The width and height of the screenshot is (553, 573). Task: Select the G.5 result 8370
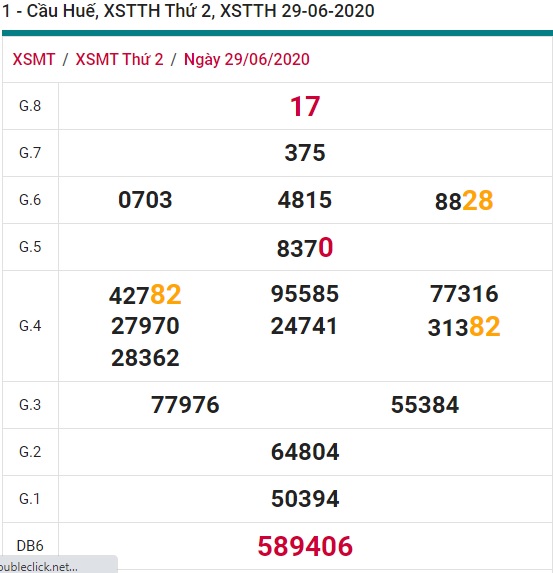click(x=305, y=248)
